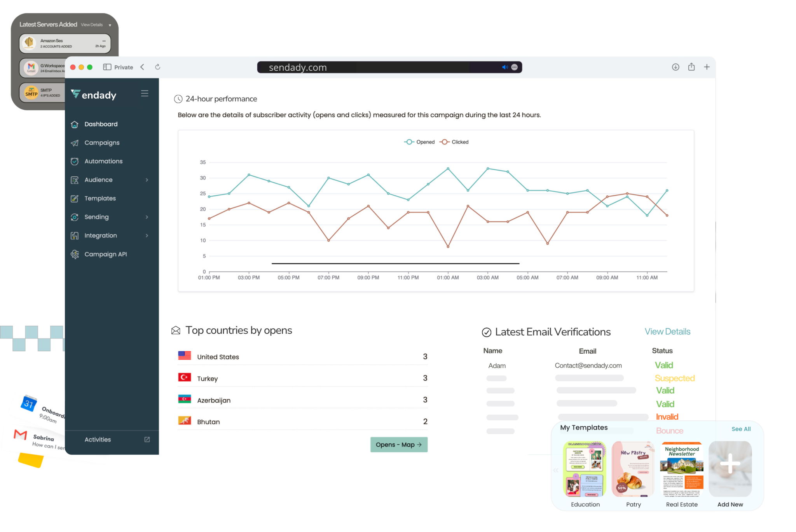This screenshot has width=796, height=532.
Task: Click the Dashboard home icon
Action: click(x=75, y=124)
